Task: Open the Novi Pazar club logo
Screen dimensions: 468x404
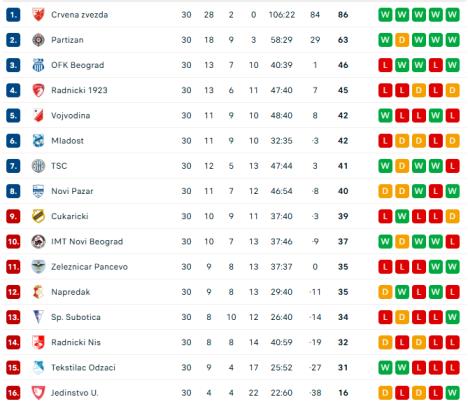Action: click(x=38, y=191)
